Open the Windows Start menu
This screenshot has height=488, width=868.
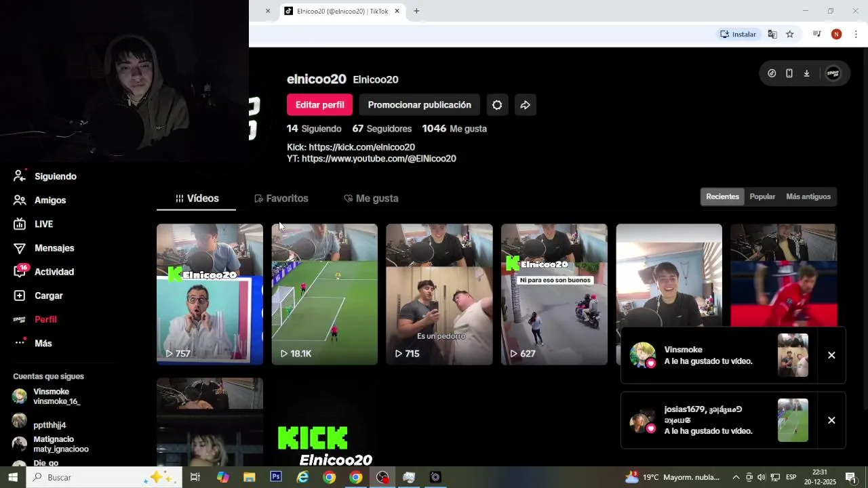pyautogui.click(x=13, y=477)
